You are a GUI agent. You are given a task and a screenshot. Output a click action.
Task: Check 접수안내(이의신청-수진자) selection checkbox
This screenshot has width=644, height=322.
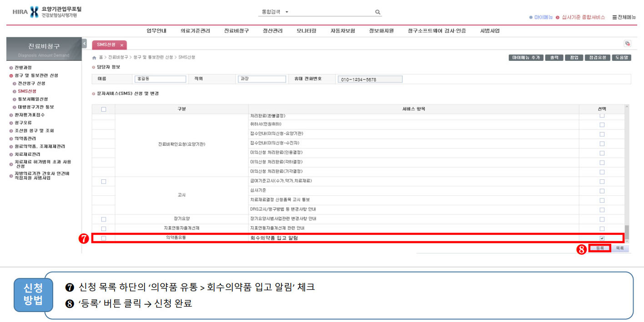click(x=602, y=144)
